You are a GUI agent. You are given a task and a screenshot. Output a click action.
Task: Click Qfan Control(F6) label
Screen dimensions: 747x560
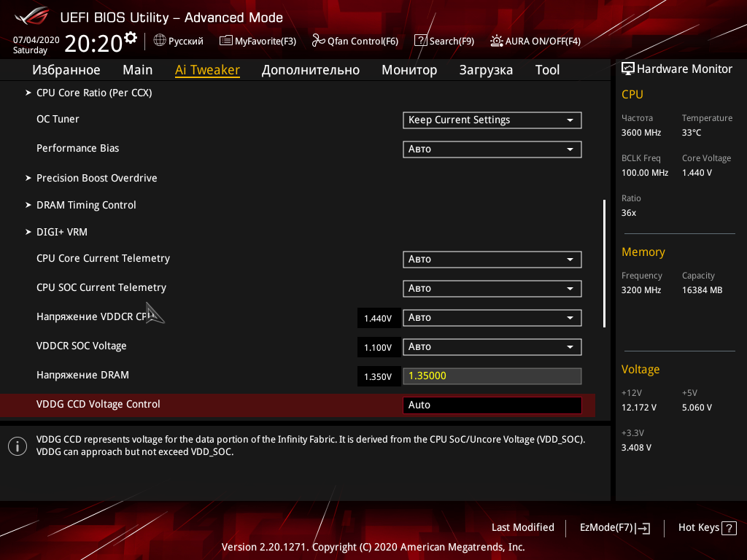[363, 42]
